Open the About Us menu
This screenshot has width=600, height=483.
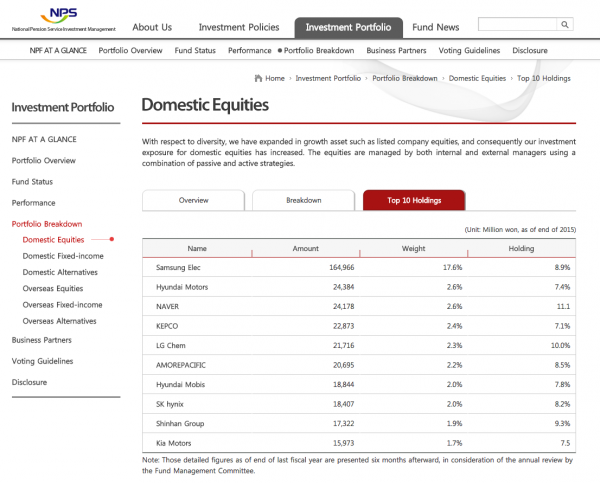point(152,27)
